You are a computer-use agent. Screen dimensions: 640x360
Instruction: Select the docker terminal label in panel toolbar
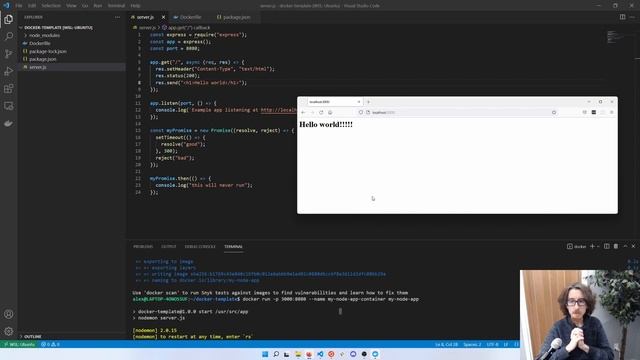(x=576, y=247)
